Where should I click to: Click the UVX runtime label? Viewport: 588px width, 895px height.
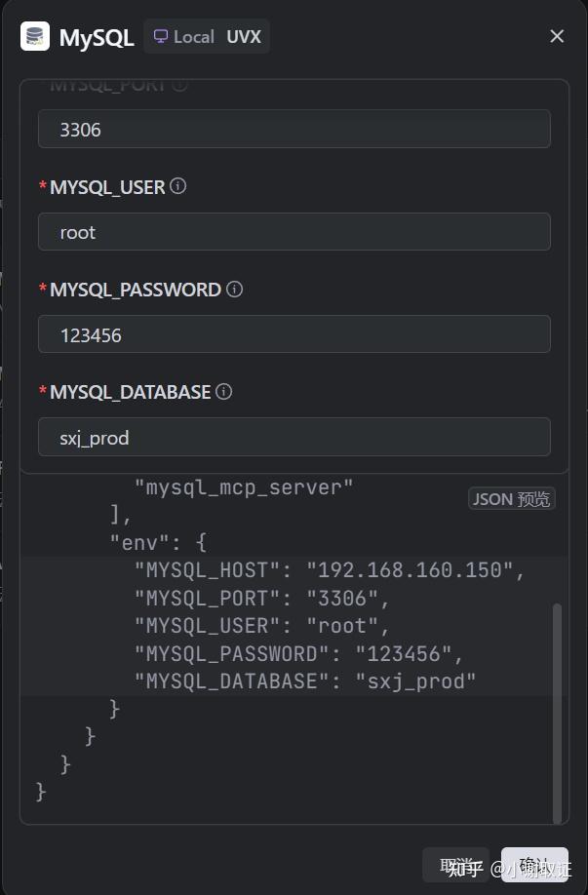tap(244, 36)
